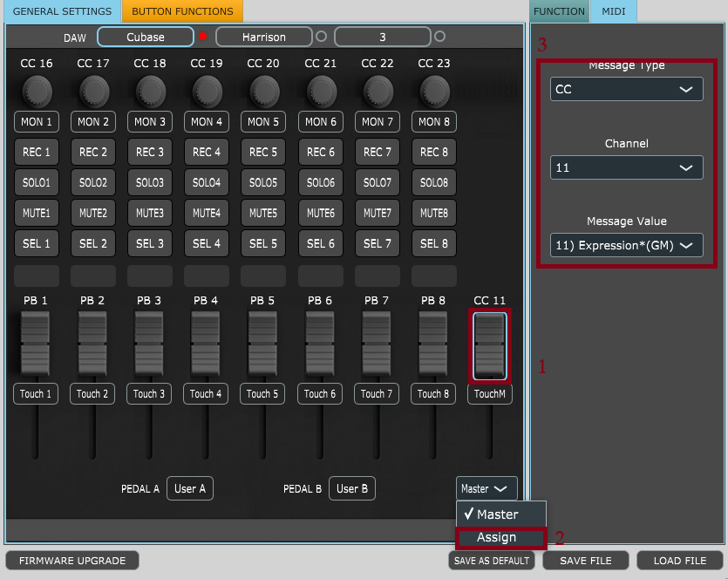This screenshot has height=579, width=728.
Task: Select the PB 5 fader cap
Action: pos(262,344)
